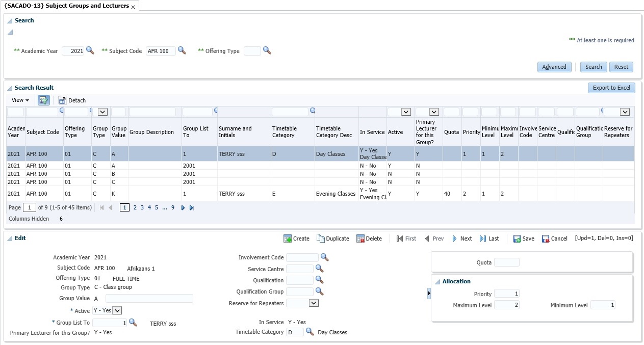Open the Offering Type lookup icon
The height and width of the screenshot is (345, 644).
point(267,50)
